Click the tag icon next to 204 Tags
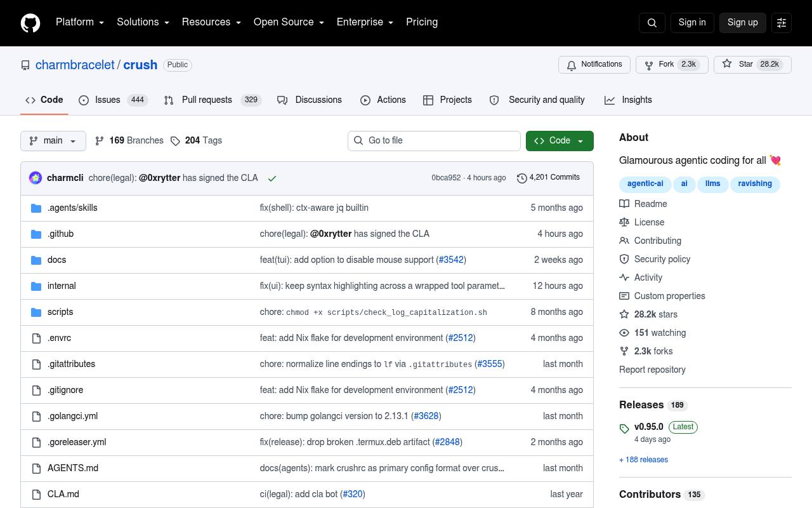This screenshot has height=508, width=812. (176, 141)
